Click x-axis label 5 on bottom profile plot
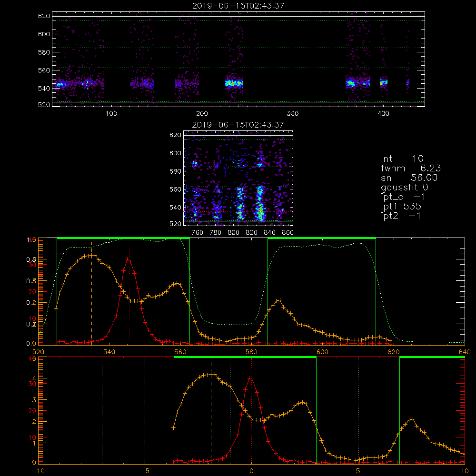This screenshot has height=476, width=476. pos(358,471)
